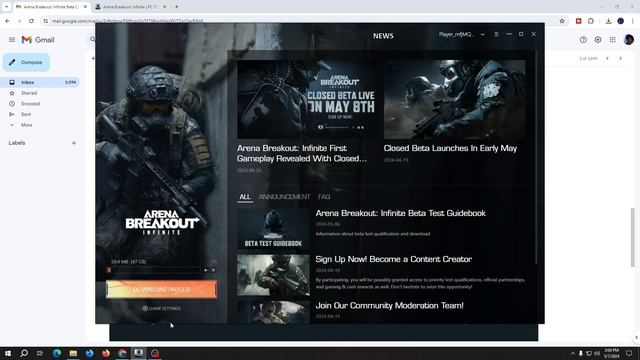This screenshot has height=360, width=640.
Task: Open Chrome downloads icon
Action: click(608, 21)
